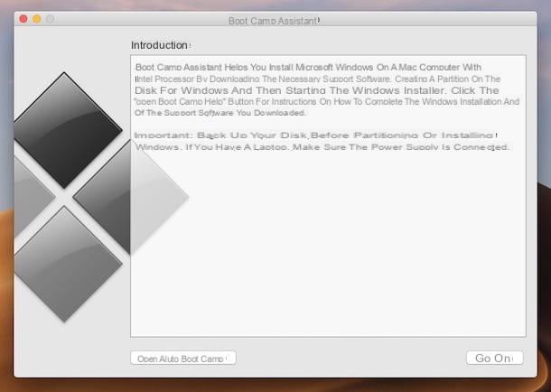This screenshot has height=392, width=551.
Task: Click the line 'Disk For Windows And Then Starting'
Action: [317, 90]
